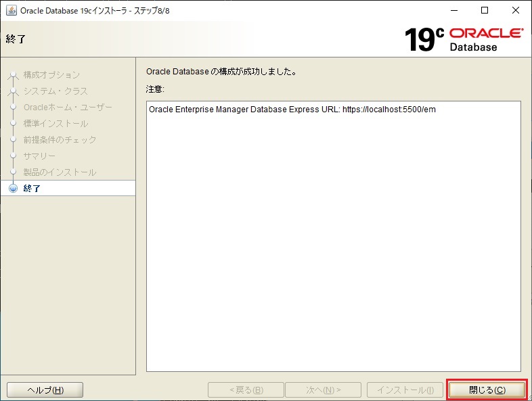Viewport: 532px width, 401px height.
Task: Select the 製品のインストール step
Action: (60, 172)
